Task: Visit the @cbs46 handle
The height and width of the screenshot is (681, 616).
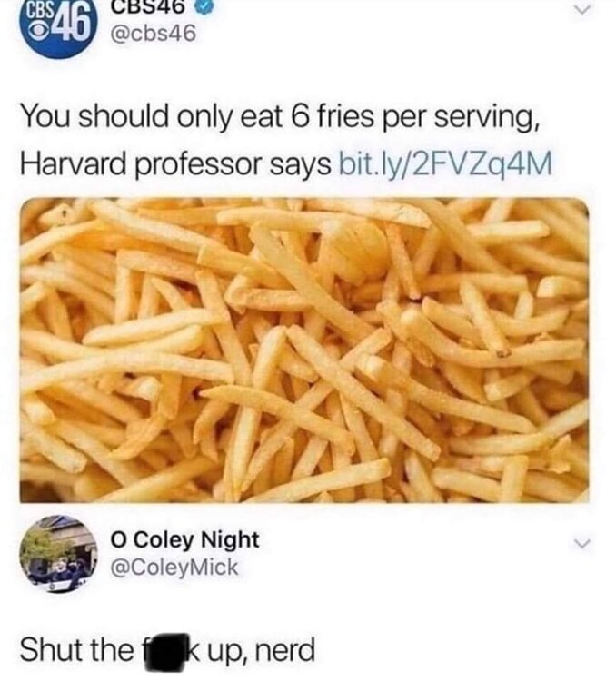Action: tap(154, 34)
